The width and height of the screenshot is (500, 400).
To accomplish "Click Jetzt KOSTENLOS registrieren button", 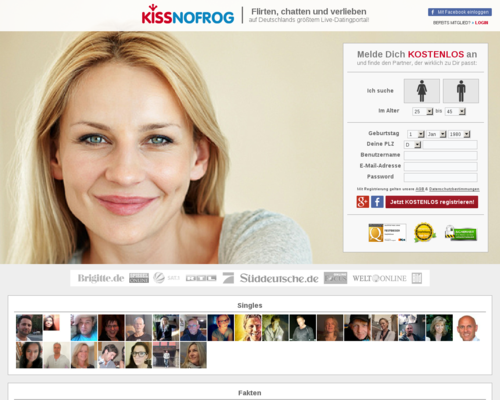I will pyautogui.click(x=432, y=202).
